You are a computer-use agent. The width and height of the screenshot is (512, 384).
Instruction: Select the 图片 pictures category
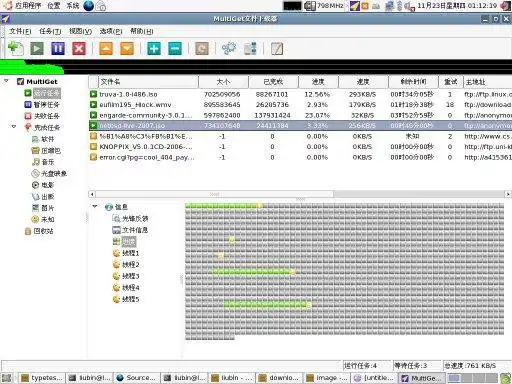[43, 208]
